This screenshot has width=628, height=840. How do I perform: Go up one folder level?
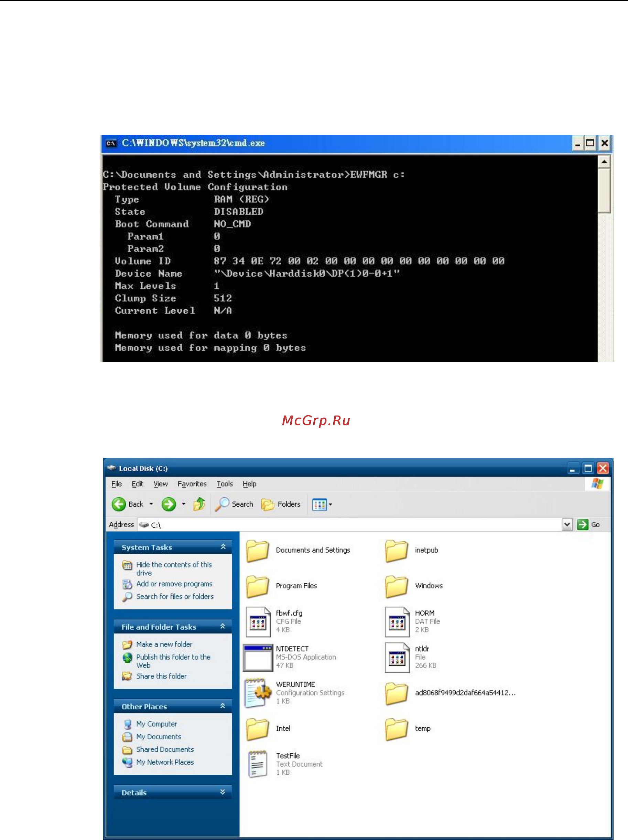199,504
